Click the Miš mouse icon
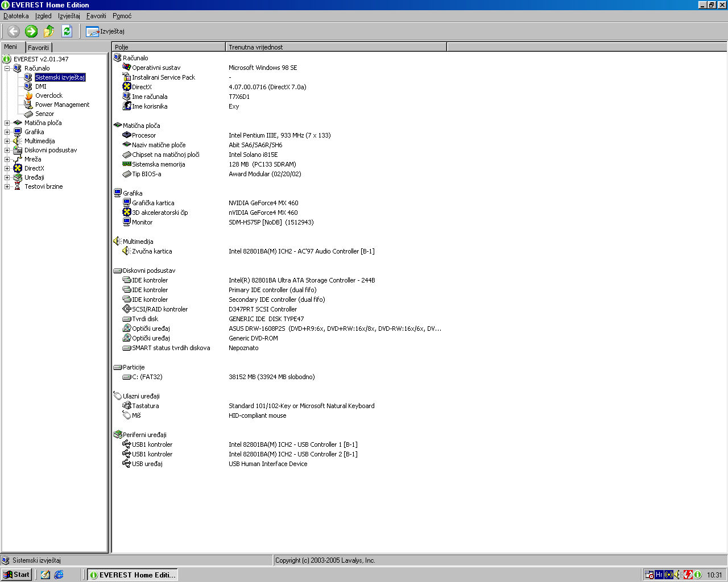Screen dimensions: 728x582 pyautogui.click(x=127, y=415)
